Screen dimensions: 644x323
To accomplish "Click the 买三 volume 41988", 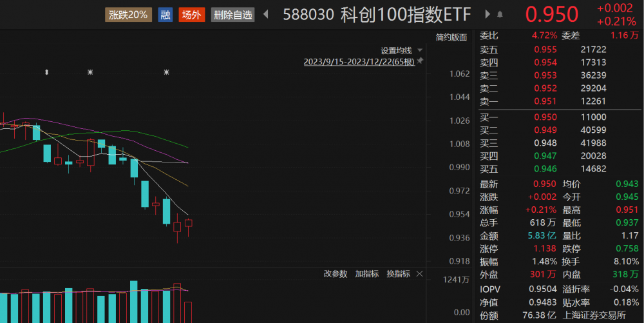I will (593, 143).
